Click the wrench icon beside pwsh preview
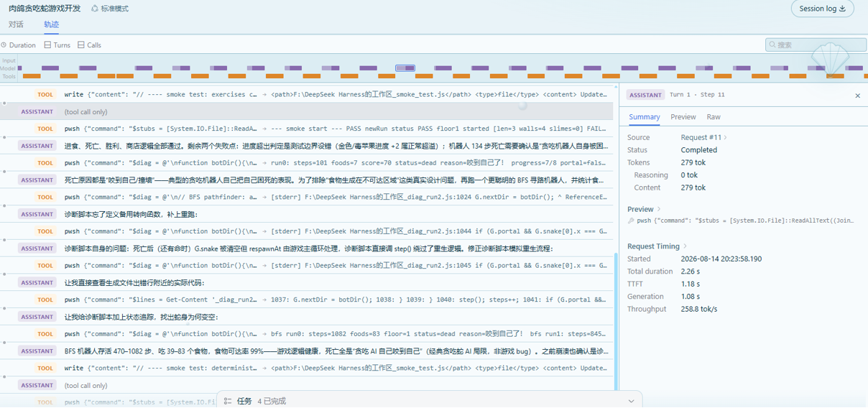This screenshot has height=408, width=868. pos(631,221)
